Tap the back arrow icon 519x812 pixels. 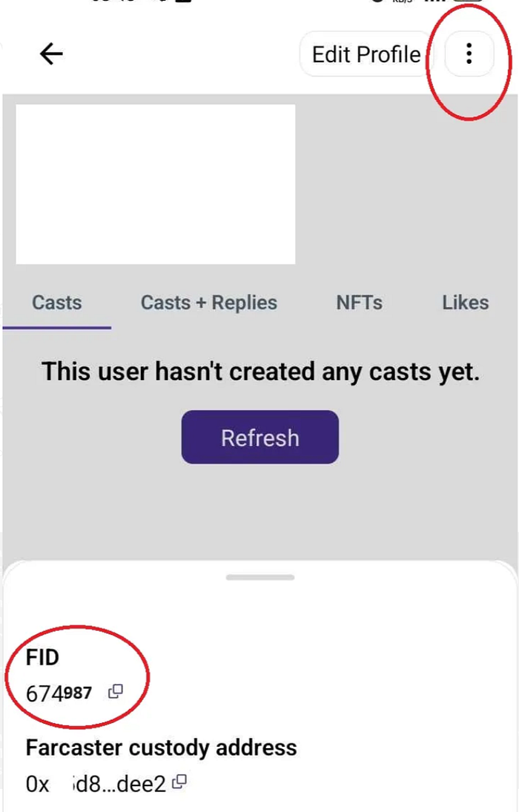point(51,53)
